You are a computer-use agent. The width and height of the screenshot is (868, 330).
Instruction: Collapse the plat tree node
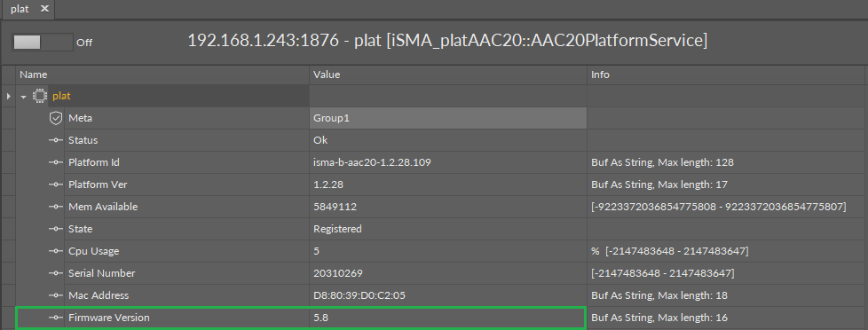(24, 97)
